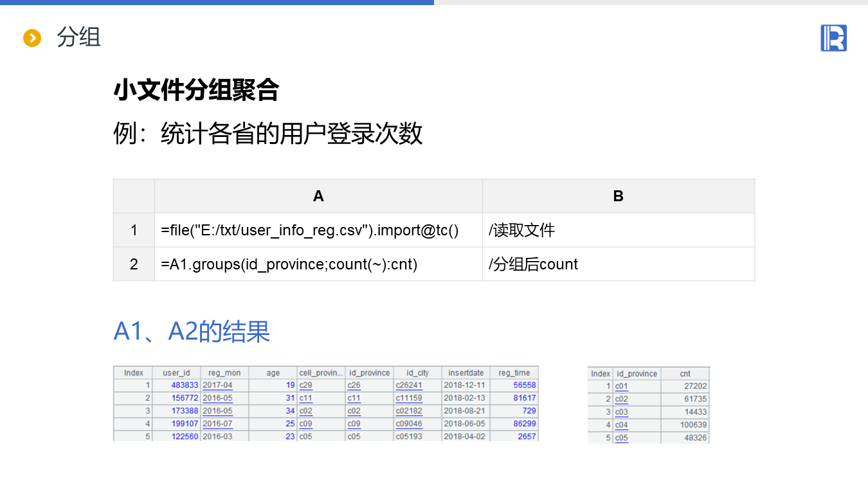This screenshot has height=488, width=868.
Task: Click the blue heading A1、A2的结果
Action: click(192, 332)
